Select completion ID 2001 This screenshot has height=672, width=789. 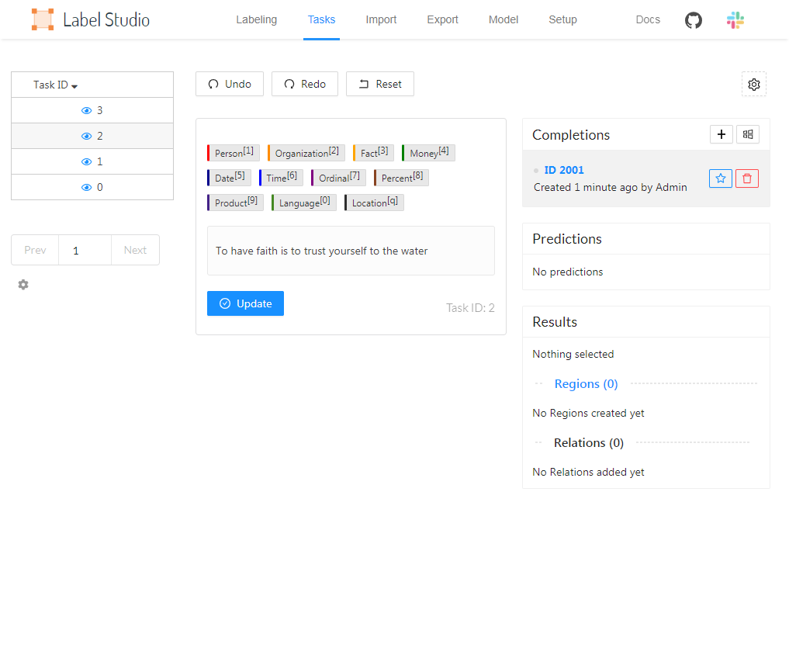[563, 170]
